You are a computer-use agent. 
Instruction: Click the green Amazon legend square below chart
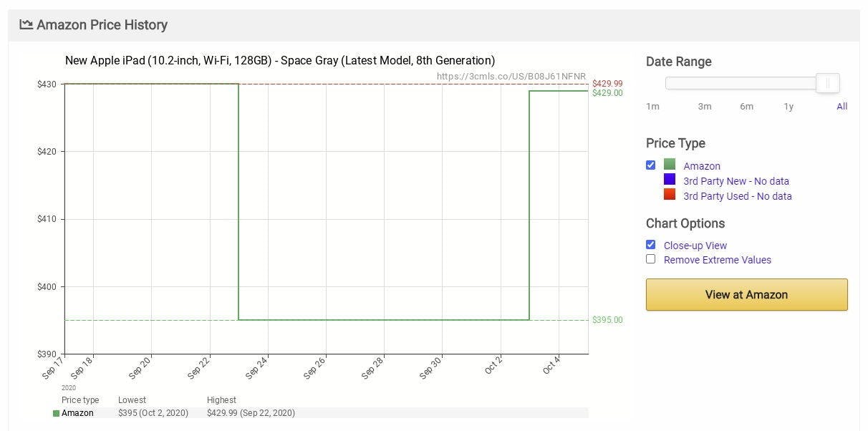[57, 413]
